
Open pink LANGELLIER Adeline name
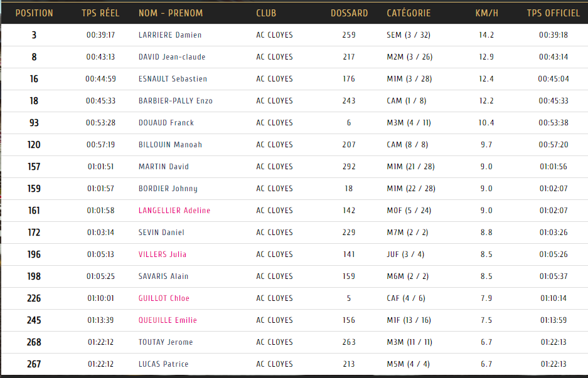tap(174, 211)
